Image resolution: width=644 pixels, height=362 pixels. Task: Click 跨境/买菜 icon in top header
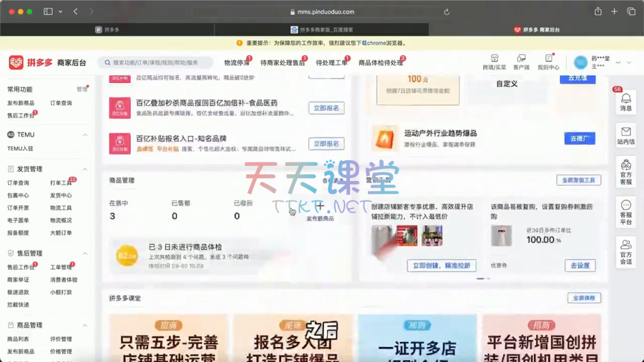click(494, 62)
